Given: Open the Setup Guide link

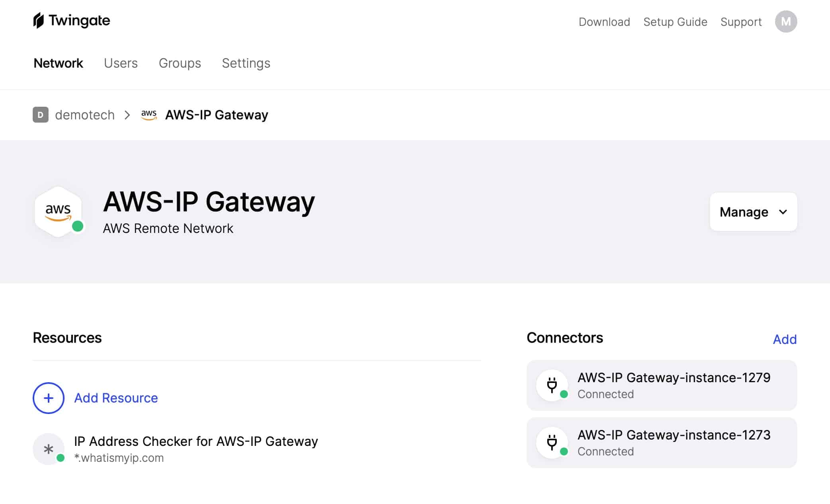Looking at the screenshot, I should pos(675,22).
